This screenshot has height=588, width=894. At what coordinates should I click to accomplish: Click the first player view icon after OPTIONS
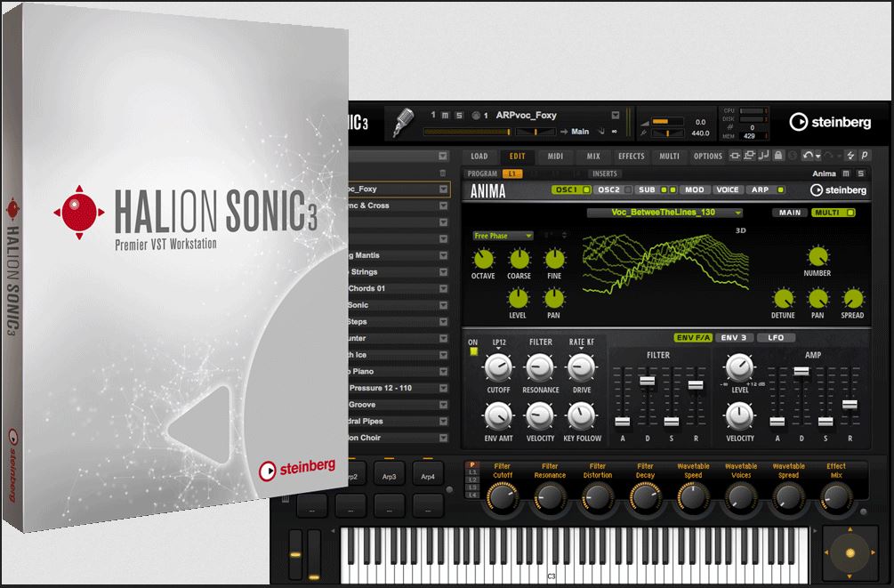coord(735,155)
